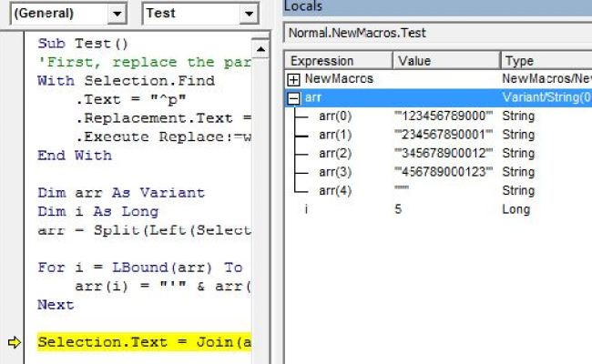Expand the NewMacros entry in Locals

pos(293,79)
